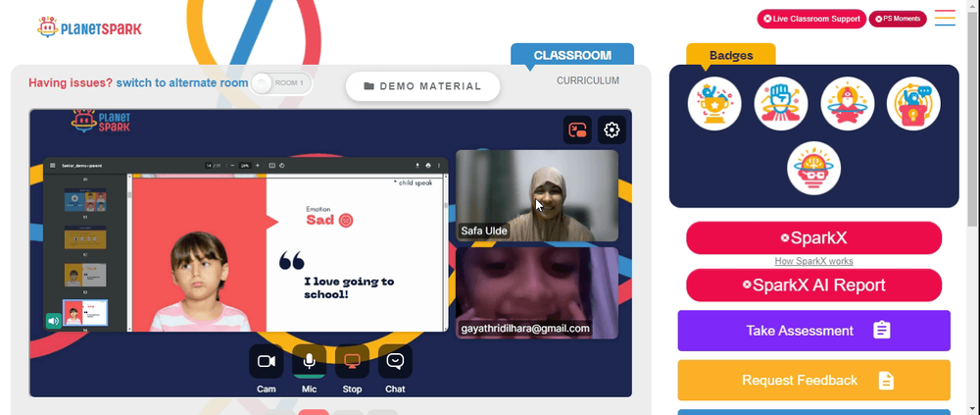The image size is (980, 415).
Task: Zoom out the shared PDF with minus
Action: coord(232,166)
